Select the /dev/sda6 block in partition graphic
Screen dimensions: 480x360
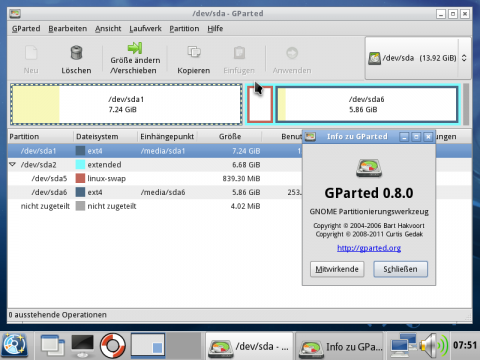[x=367, y=104]
